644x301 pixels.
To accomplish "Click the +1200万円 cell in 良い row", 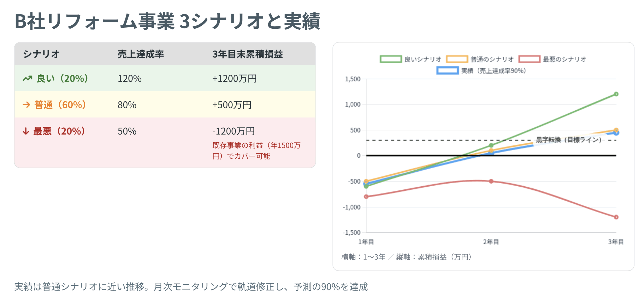I will 234,78.
